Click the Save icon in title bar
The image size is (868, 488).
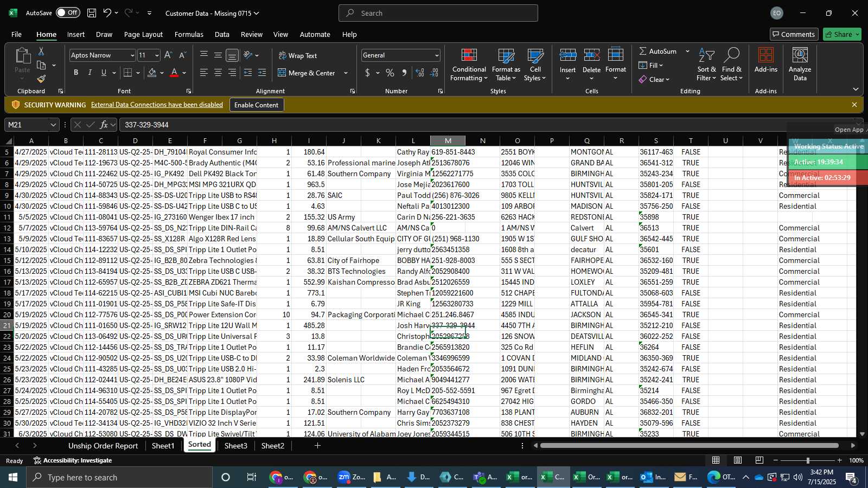coord(92,12)
